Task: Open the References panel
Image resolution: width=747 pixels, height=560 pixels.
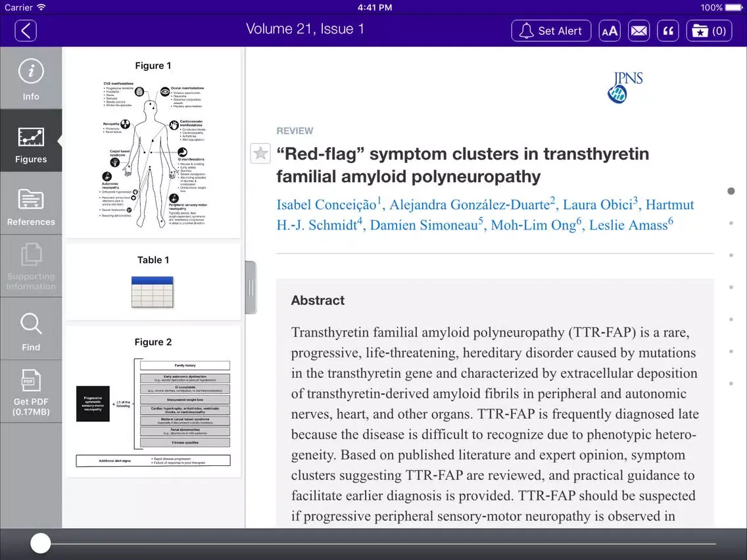Action: pyautogui.click(x=31, y=204)
